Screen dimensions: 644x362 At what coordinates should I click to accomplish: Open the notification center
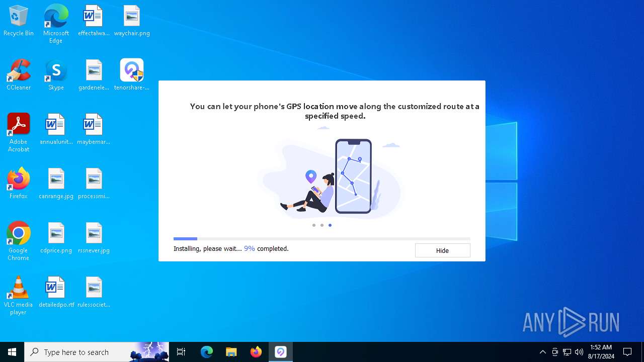(x=627, y=352)
